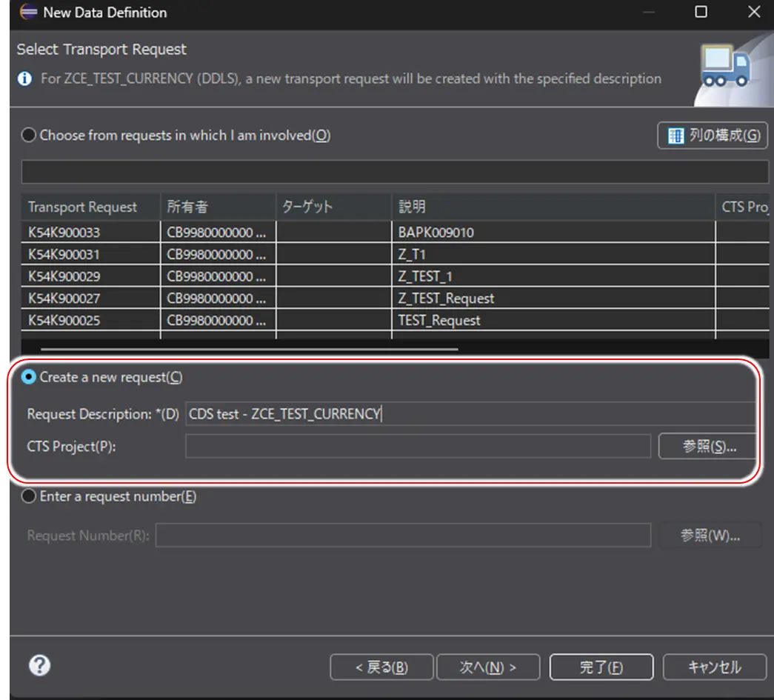Click the filter text box above the table
774x700 pixels.
click(394, 172)
